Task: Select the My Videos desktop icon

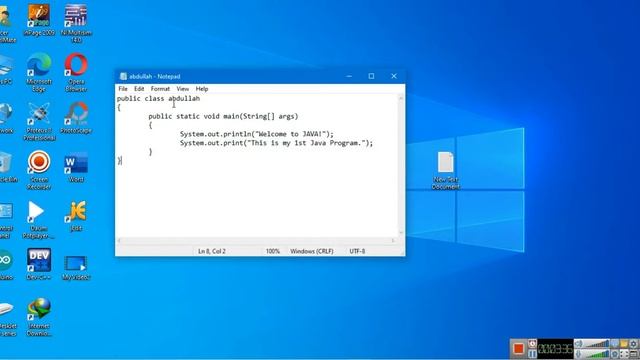Action: click(x=76, y=267)
